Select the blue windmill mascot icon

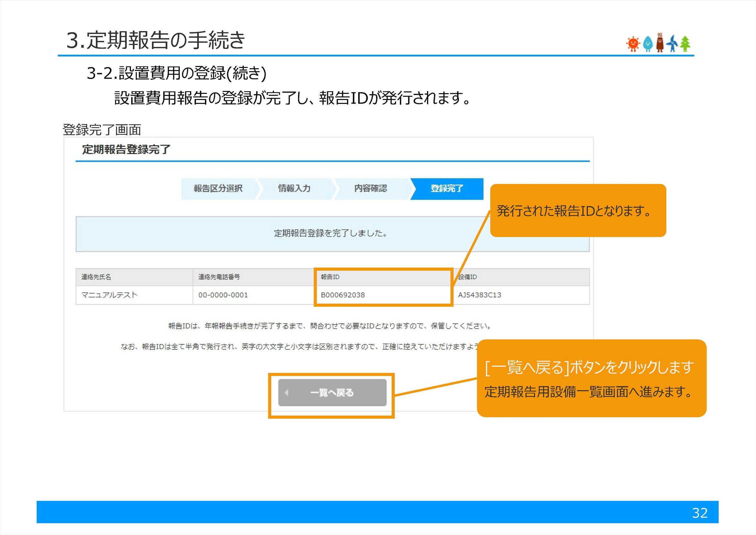pyautogui.click(x=672, y=44)
